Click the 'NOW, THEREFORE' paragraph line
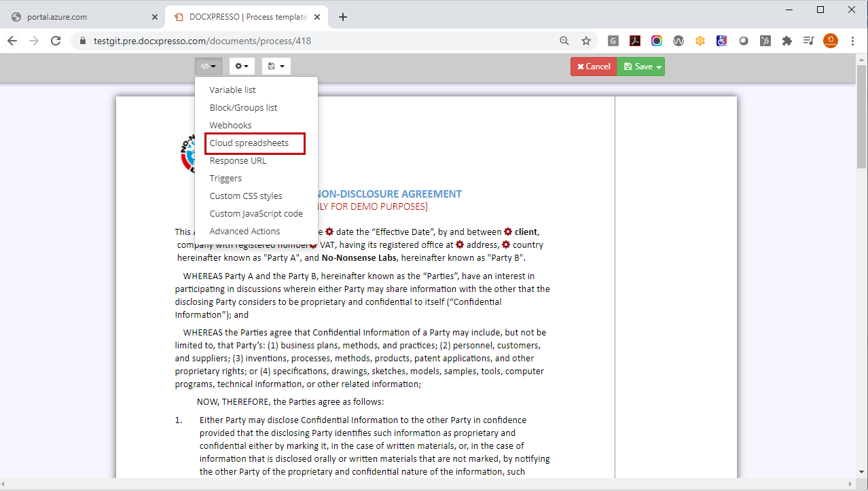This screenshot has width=868, height=491. (x=291, y=401)
